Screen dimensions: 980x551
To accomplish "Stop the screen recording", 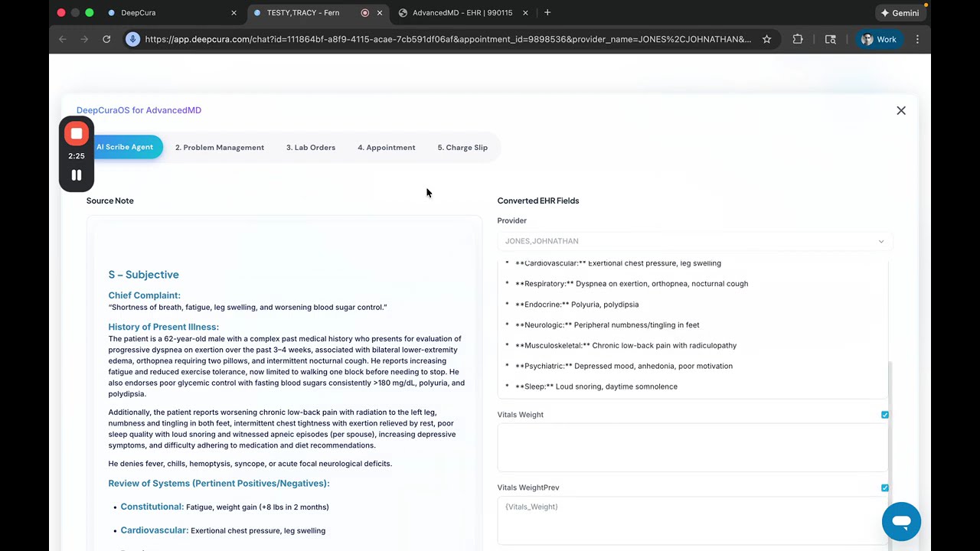I will (x=77, y=134).
